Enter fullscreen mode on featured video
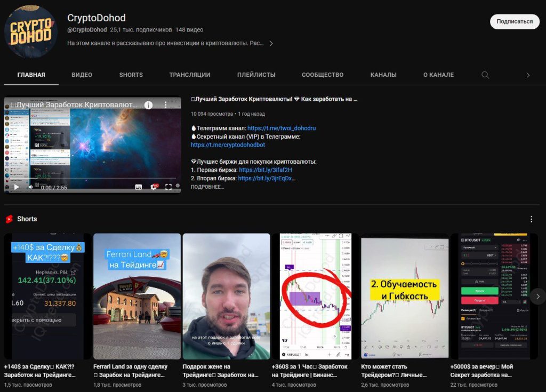Screen dimensions: 546x392 [168, 187]
